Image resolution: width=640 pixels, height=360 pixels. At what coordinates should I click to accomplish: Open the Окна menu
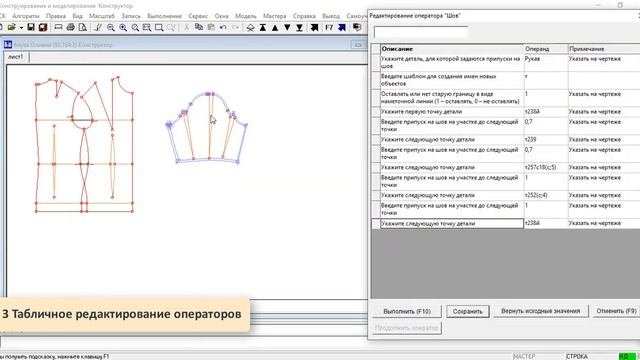[222, 16]
